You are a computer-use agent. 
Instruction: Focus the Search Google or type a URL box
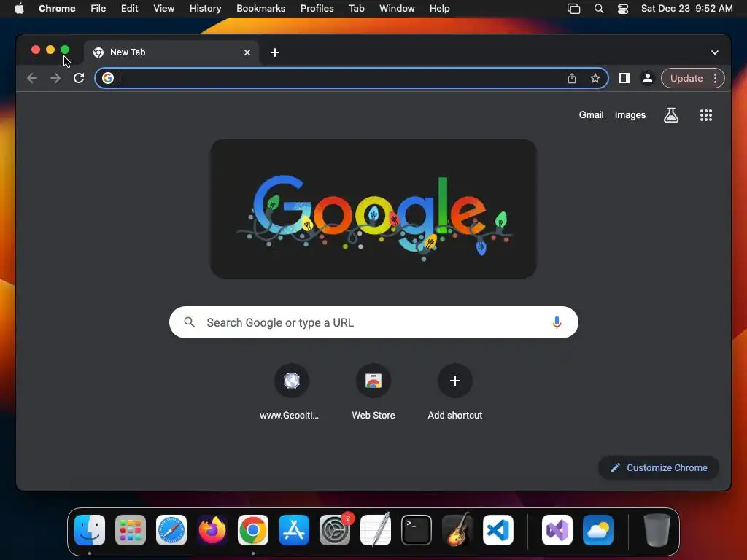[x=373, y=322]
